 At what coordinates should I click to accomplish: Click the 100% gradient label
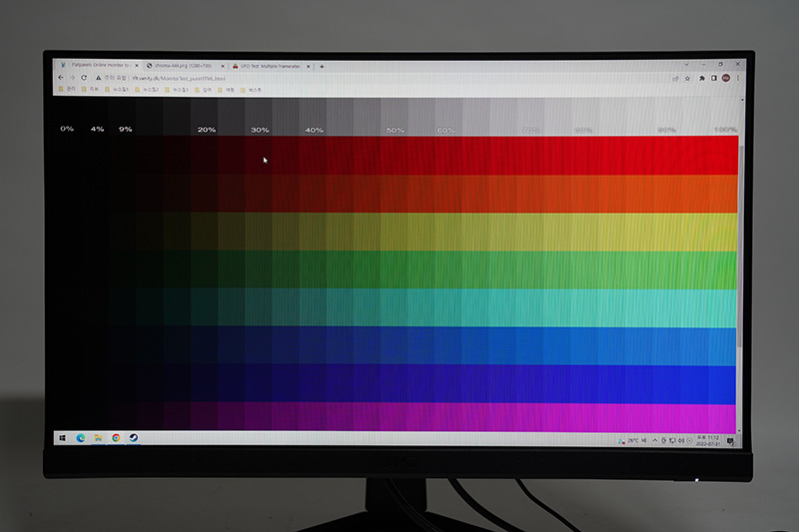pyautogui.click(x=726, y=130)
